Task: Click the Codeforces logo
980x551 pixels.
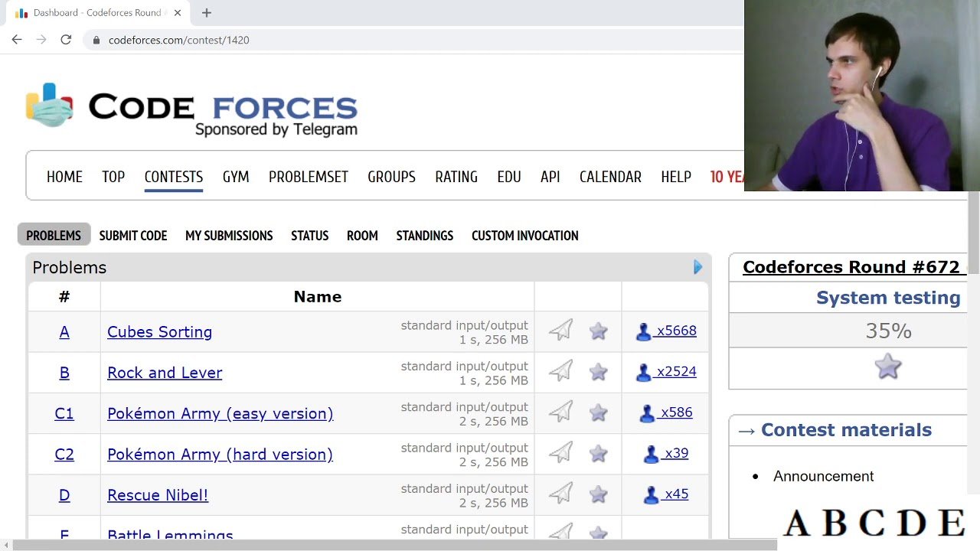Action: click(x=191, y=109)
